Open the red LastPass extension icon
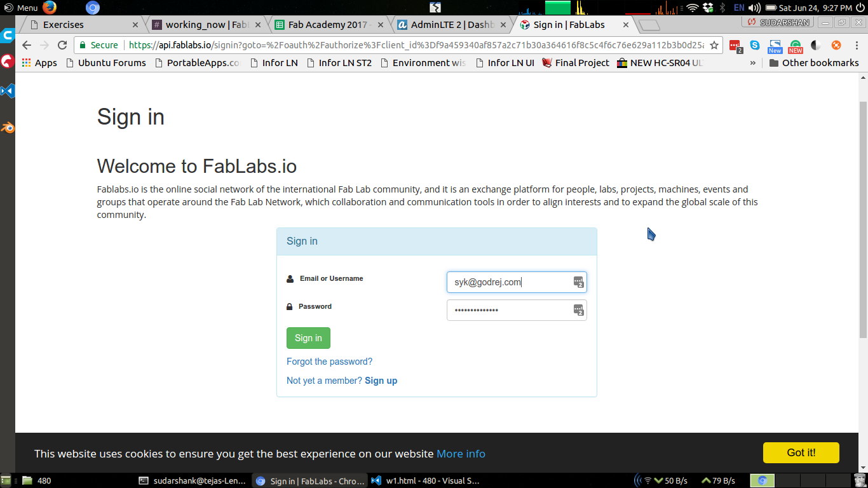Viewport: 868px width, 488px height. pos(735,46)
